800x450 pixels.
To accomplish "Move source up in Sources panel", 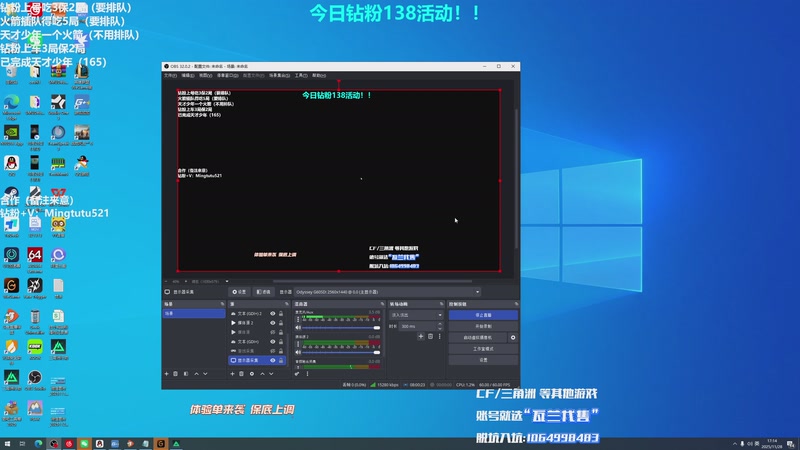I will 262,374.
